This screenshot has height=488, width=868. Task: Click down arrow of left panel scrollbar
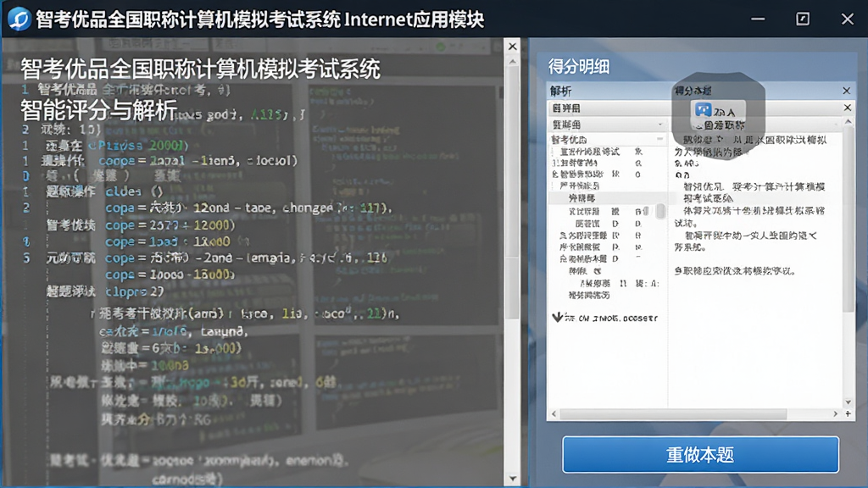coord(513,479)
